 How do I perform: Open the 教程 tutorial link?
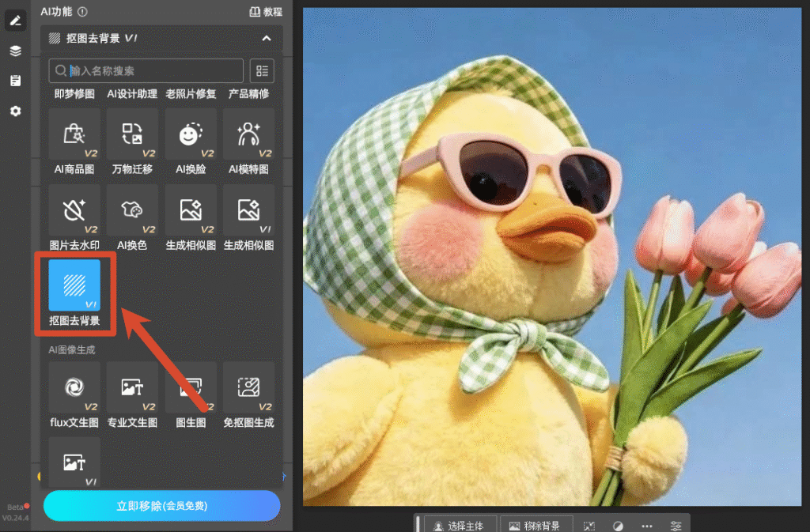tap(266, 11)
